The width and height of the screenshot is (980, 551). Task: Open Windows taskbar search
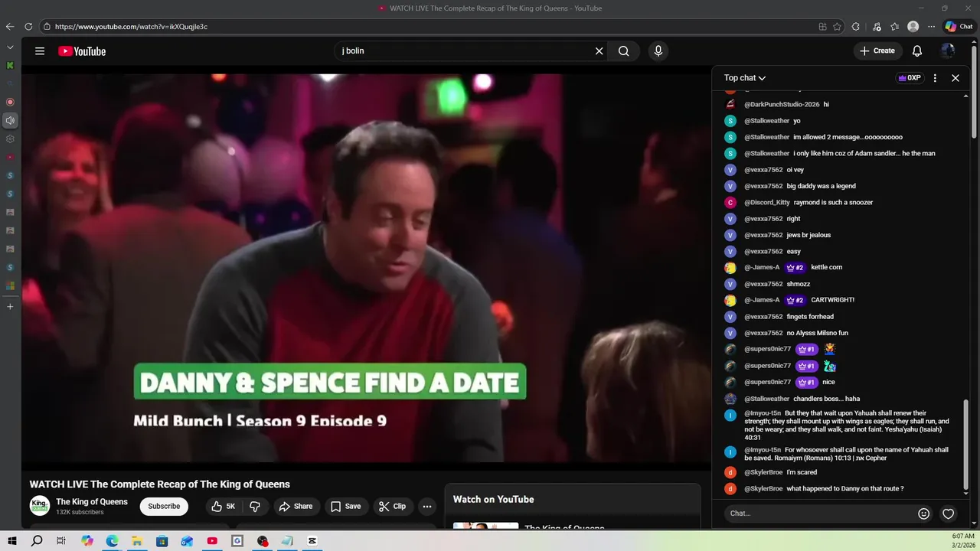coord(37,541)
